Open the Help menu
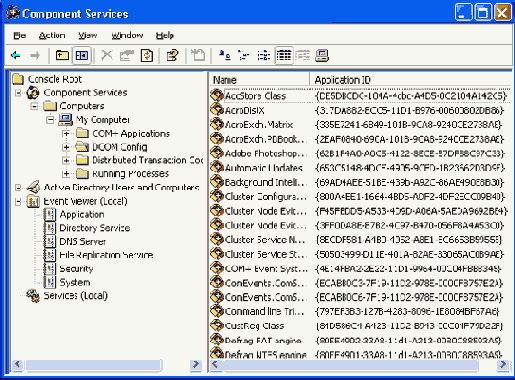The width and height of the screenshot is (515, 380). [x=165, y=35]
